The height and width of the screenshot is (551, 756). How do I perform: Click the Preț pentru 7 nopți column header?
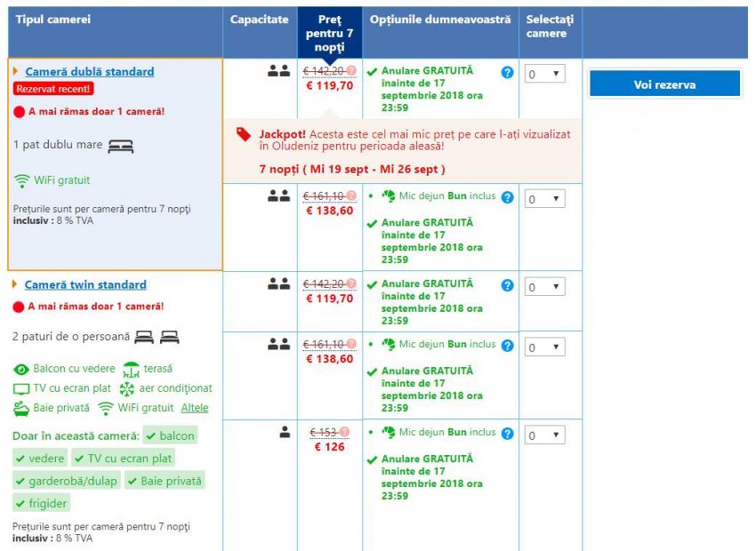329,33
